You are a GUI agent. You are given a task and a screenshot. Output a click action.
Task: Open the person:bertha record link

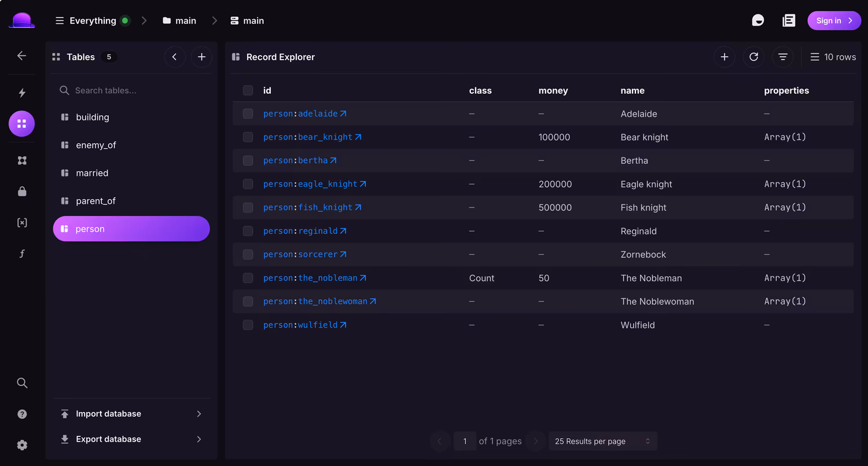coord(300,160)
